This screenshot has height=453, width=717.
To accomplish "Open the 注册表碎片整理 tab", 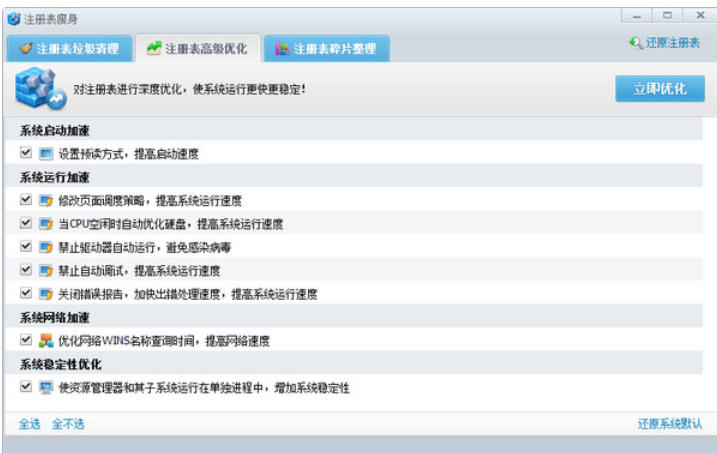I will (325, 48).
